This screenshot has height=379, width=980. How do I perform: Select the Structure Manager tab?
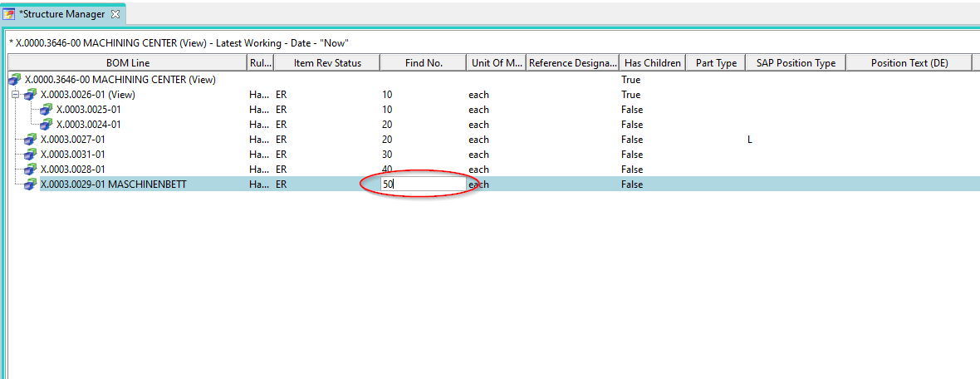click(63, 14)
